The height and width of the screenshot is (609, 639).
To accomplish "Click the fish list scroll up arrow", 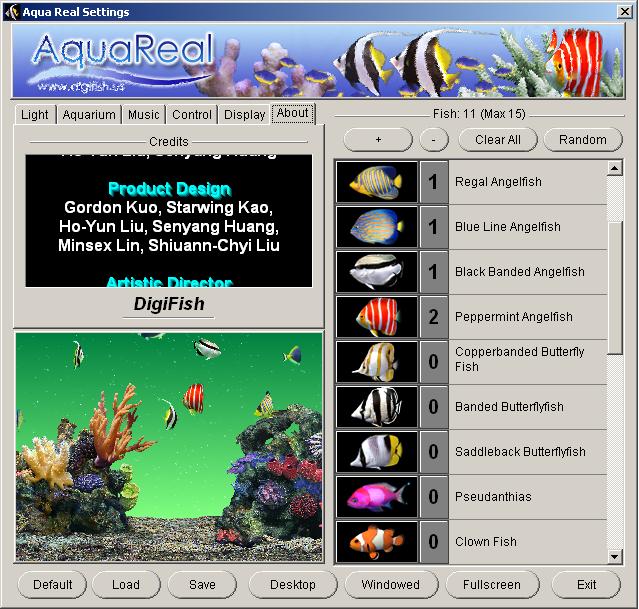I will (x=615, y=168).
